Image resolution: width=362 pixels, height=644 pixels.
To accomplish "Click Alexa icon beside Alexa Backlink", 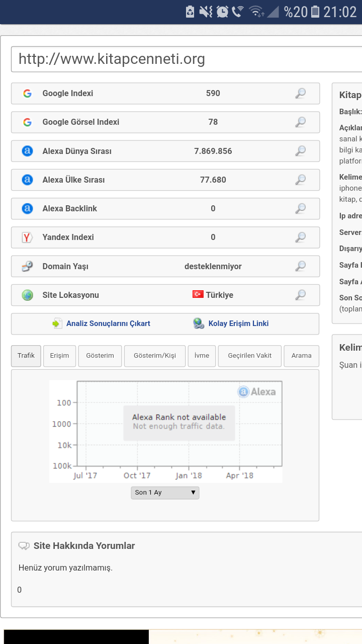I will point(27,208).
